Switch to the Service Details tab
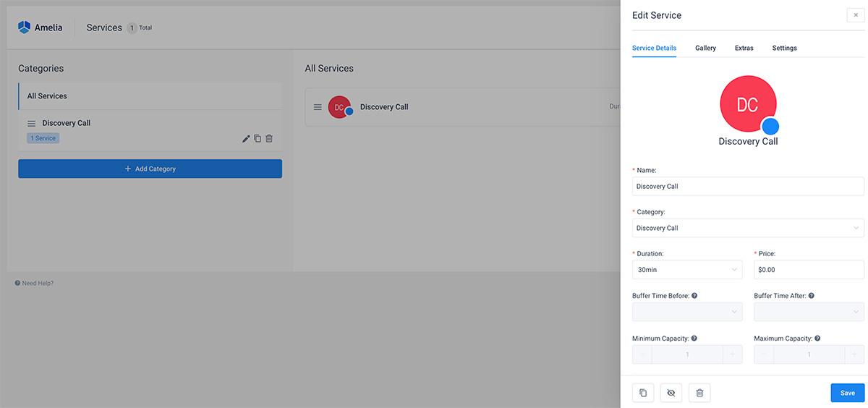 pos(654,48)
